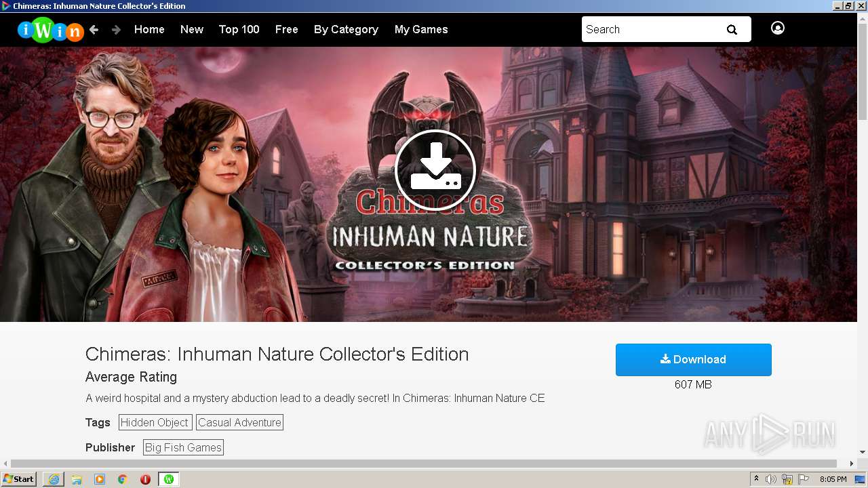
Task: Open the Top 100 menu
Action: click(239, 29)
